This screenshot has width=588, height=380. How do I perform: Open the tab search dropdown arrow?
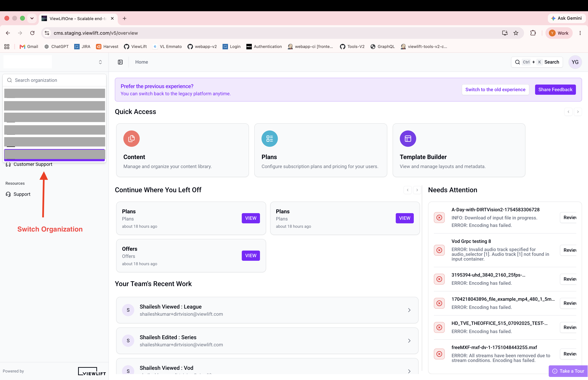click(32, 19)
